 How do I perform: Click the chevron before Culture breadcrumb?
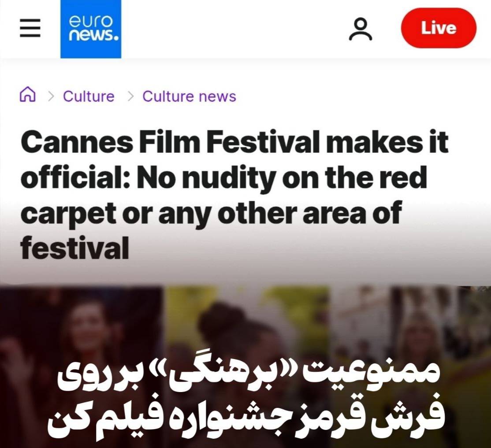[x=51, y=96]
